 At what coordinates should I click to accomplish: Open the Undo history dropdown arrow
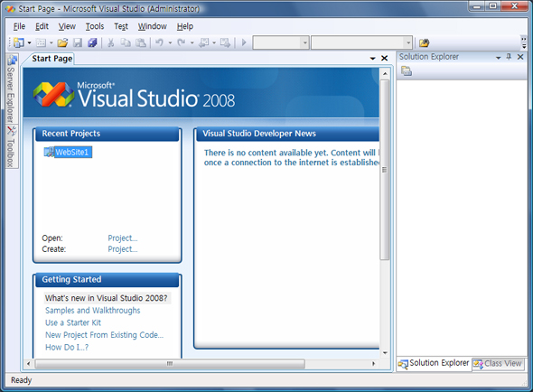point(170,42)
